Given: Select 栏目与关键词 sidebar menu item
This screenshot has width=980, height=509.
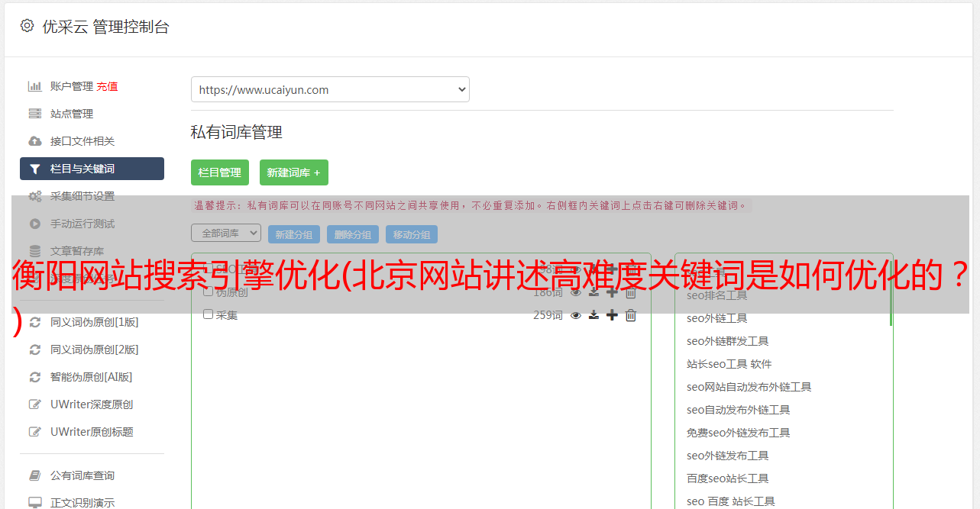Looking at the screenshot, I should pyautogui.click(x=92, y=169).
